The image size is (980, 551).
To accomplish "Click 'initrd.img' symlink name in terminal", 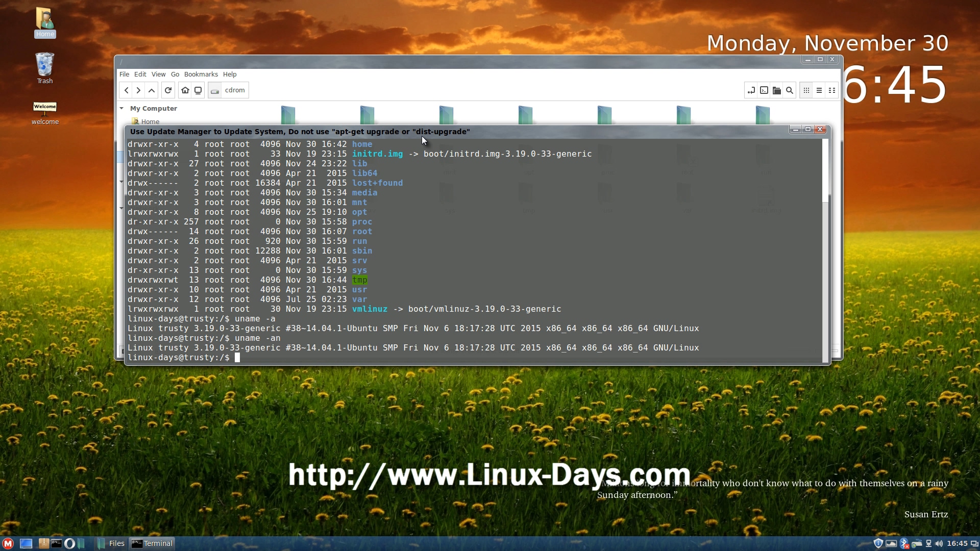I will 377,154.
